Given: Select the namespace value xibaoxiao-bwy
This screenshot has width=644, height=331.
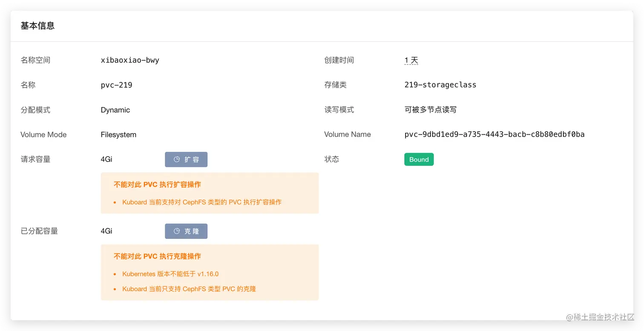Looking at the screenshot, I should [x=130, y=60].
